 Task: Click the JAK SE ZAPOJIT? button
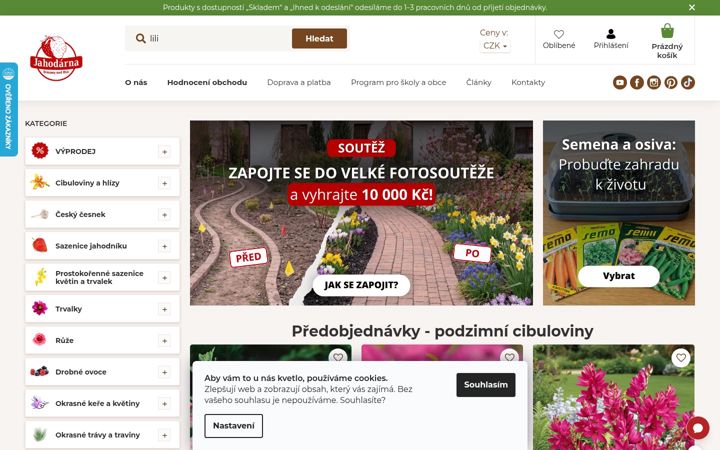pyautogui.click(x=361, y=285)
